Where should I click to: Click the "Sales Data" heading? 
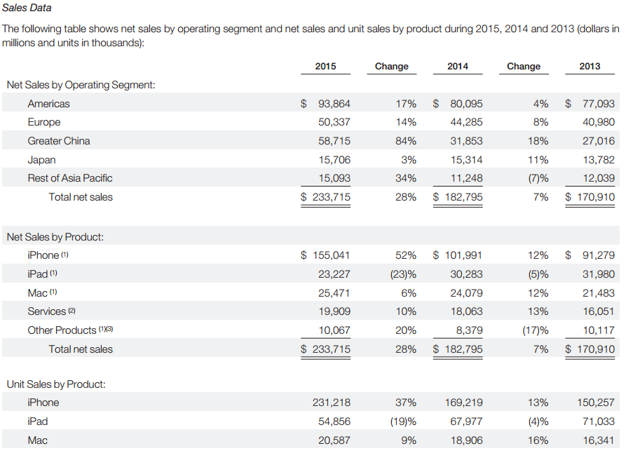point(28,11)
